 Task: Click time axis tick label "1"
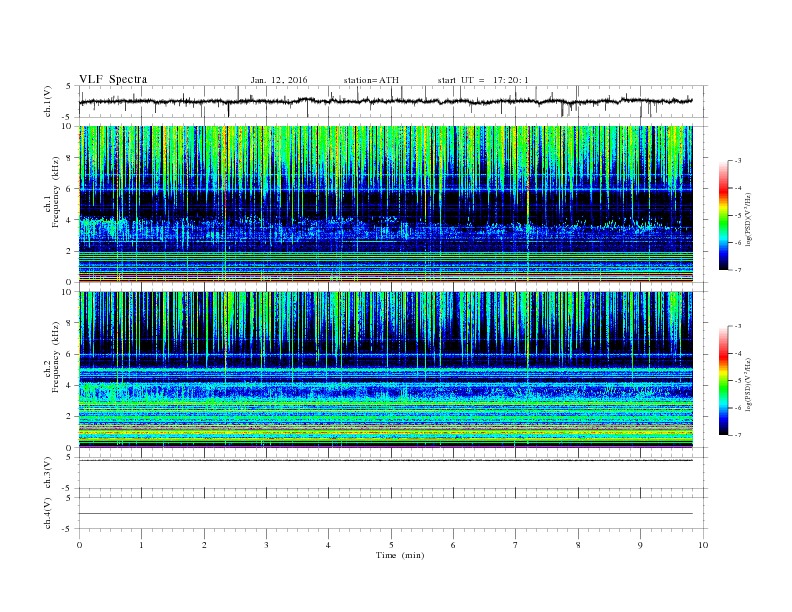click(141, 545)
